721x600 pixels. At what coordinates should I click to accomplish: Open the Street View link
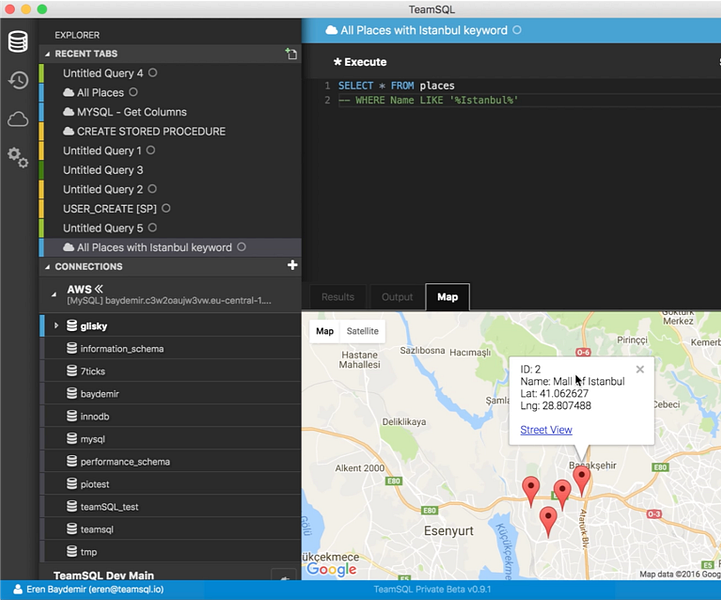tap(546, 430)
